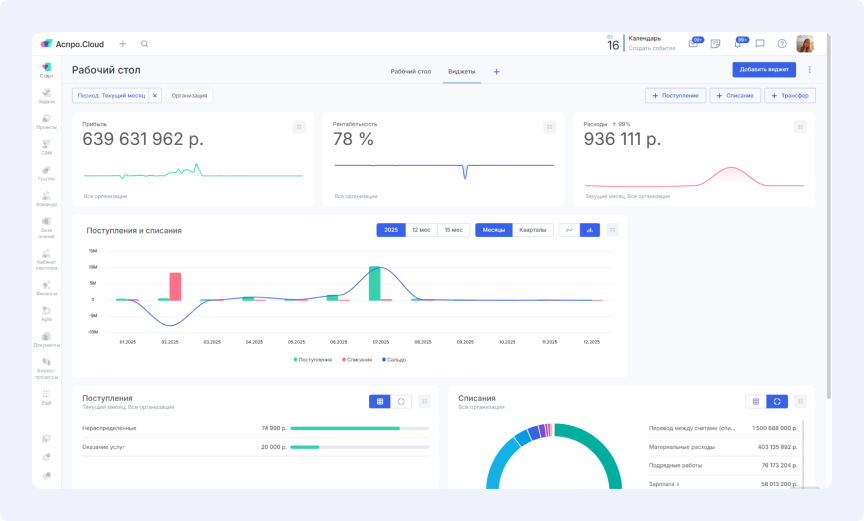The image size is (864, 521).
Task: Open the three-dot menu beside Добавить виджет
Action: point(810,70)
